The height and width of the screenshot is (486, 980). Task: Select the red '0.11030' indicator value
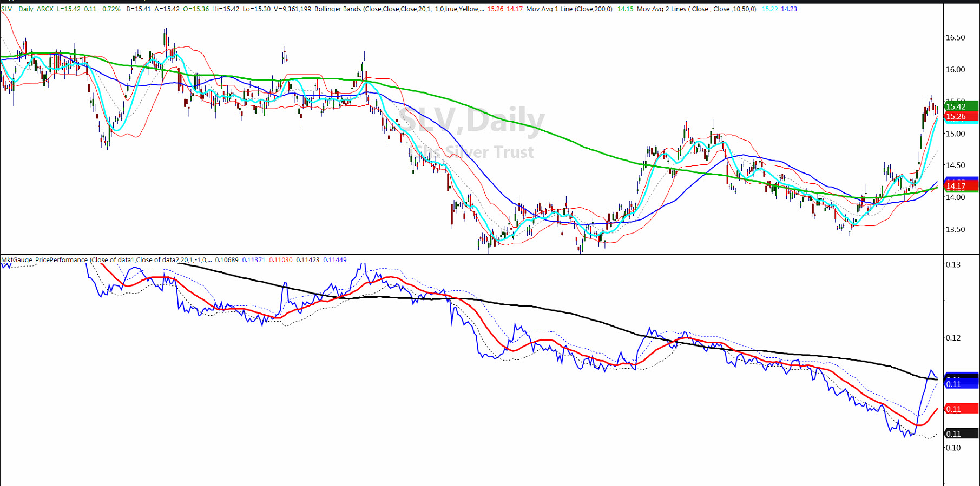281,260
